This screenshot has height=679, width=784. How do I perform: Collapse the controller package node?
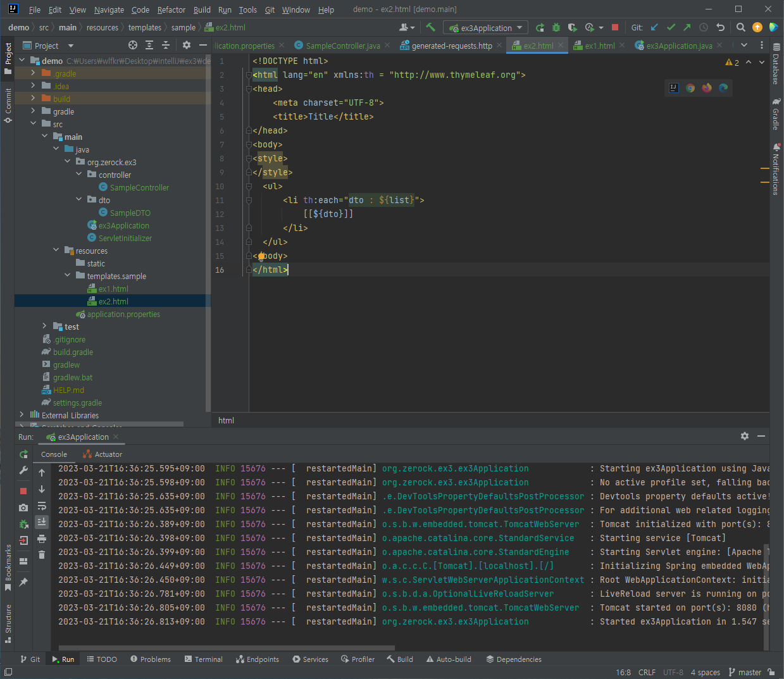[x=79, y=175]
